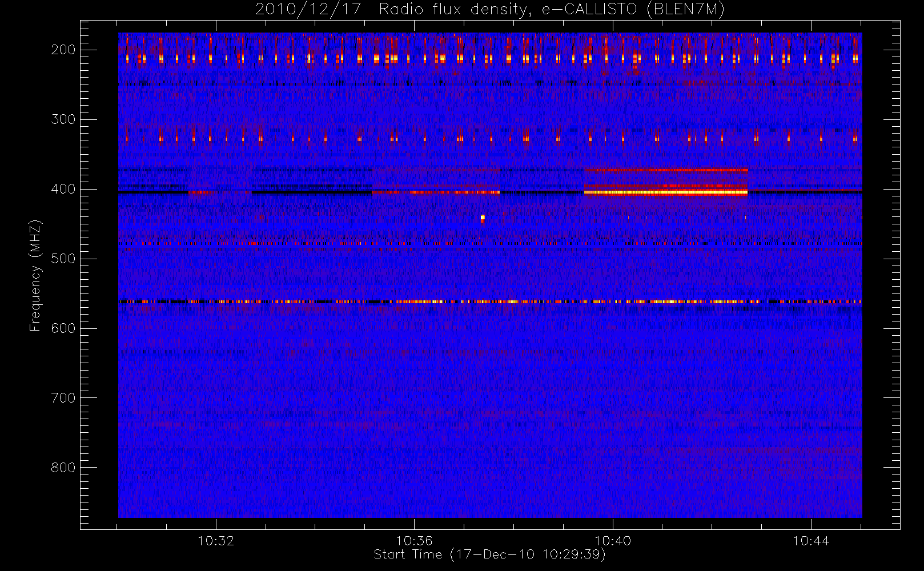Click the 600 frequency axis label

[63, 328]
